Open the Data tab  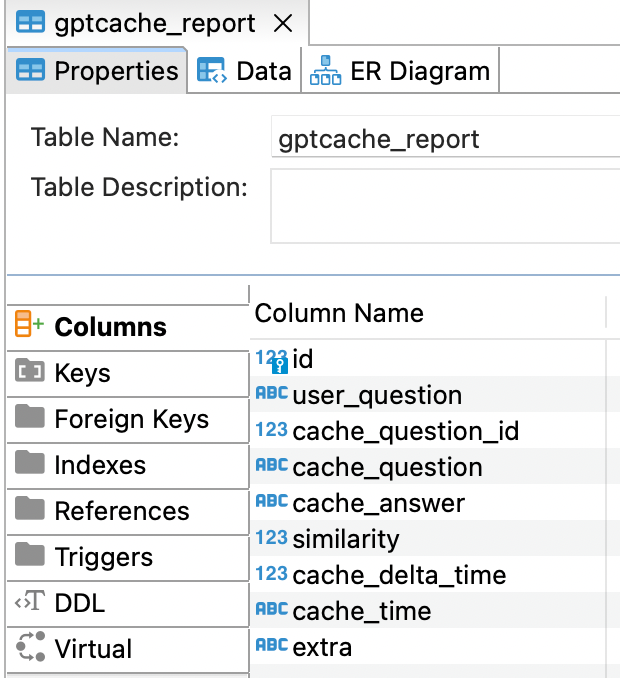click(245, 70)
